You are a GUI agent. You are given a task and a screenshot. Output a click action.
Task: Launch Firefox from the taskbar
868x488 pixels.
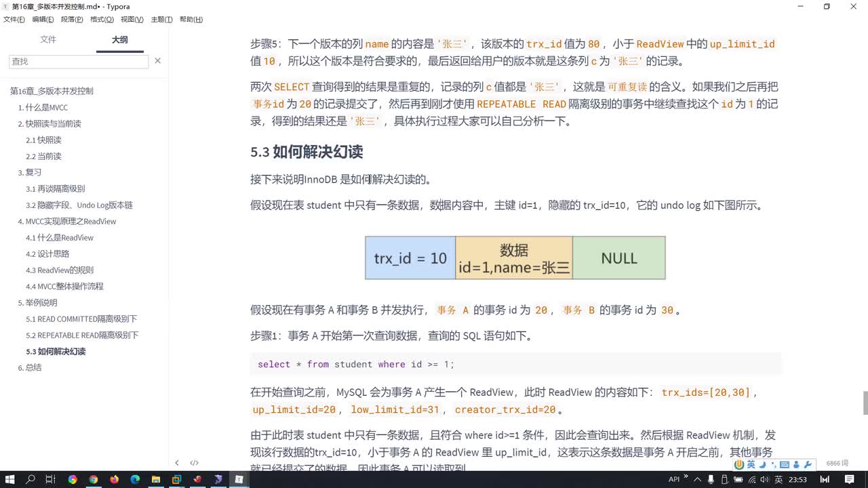coord(114,479)
